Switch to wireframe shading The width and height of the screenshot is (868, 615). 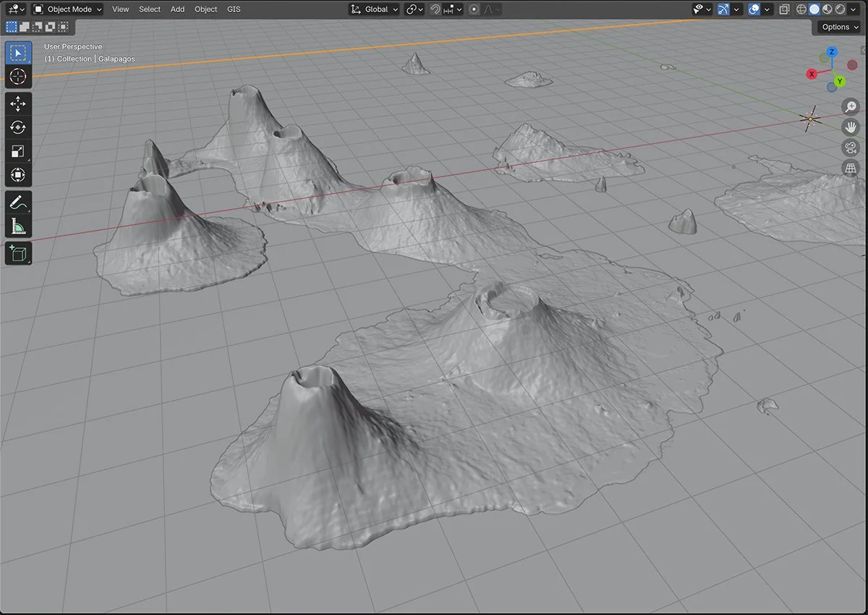click(801, 9)
